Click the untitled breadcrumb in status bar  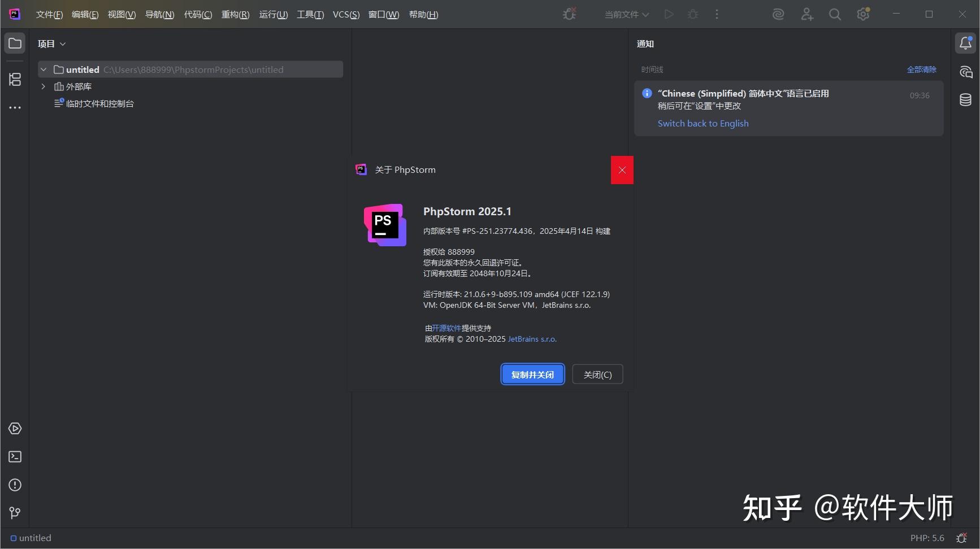31,538
